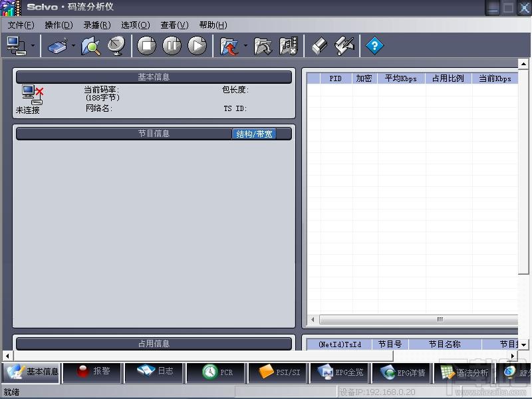532x399 pixels.
Task: Switch to the PCR tab
Action: pos(215,372)
